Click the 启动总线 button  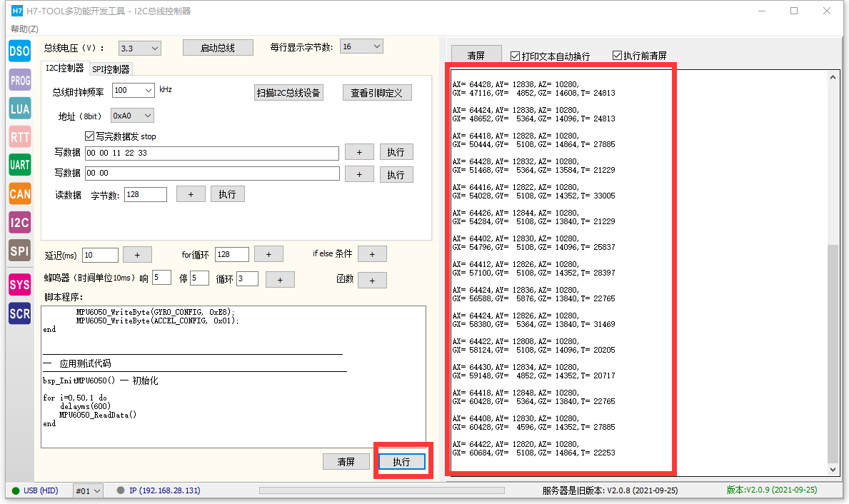tap(218, 48)
